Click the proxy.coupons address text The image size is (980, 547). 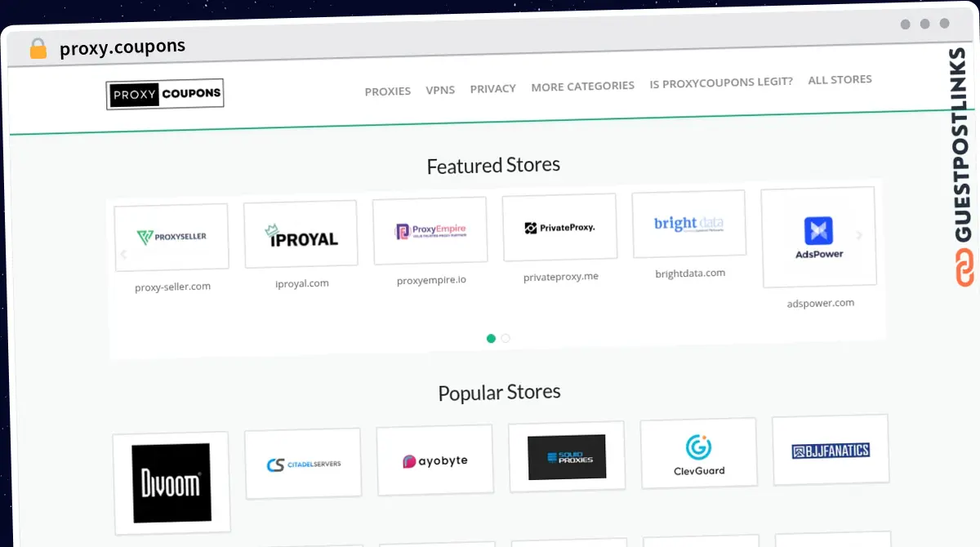[x=122, y=47]
